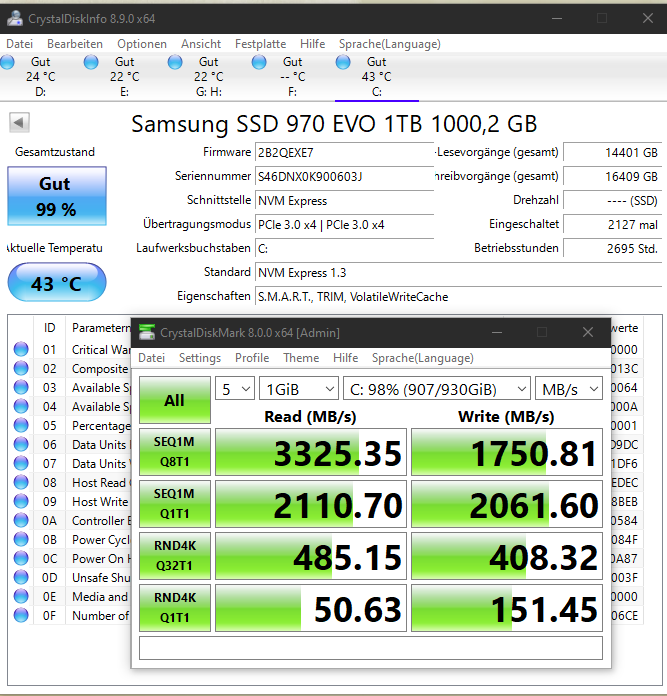Click the Firmware field 2B2QEXE7
This screenshot has width=667, height=696.
[344, 153]
